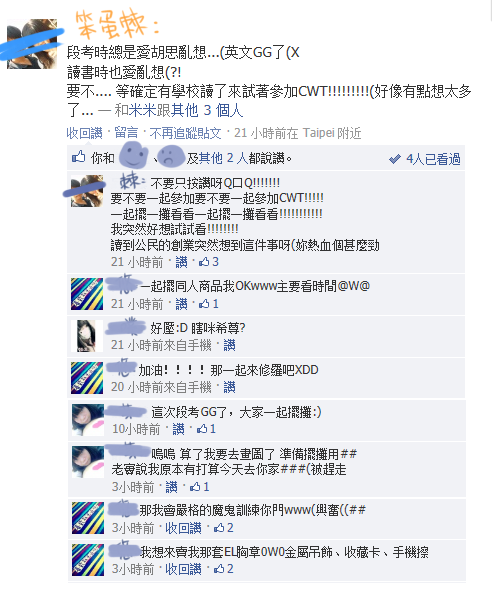
Task: Click like count on 這次段考GG了 comment
Action: pos(206,429)
